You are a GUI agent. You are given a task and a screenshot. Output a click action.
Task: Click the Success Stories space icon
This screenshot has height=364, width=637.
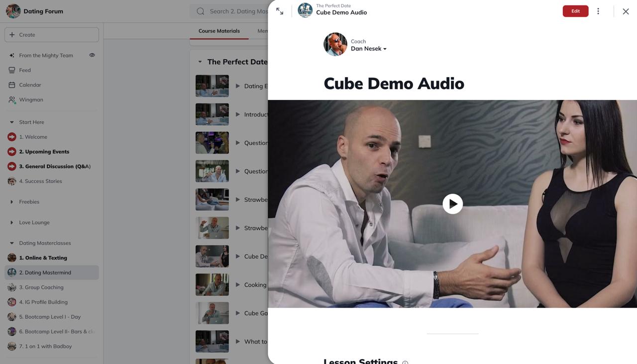click(x=12, y=181)
